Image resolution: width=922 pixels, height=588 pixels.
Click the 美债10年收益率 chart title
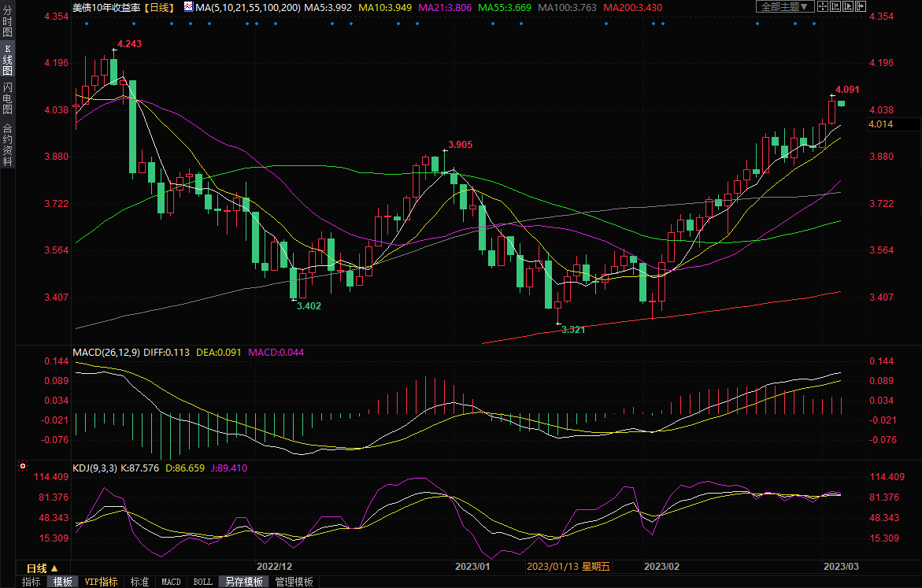tap(106, 8)
